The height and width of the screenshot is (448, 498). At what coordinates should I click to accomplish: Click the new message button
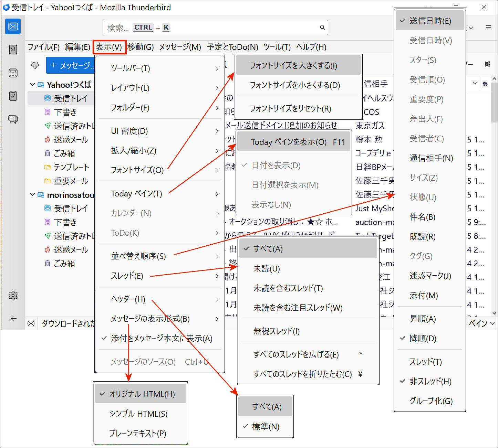(71, 65)
